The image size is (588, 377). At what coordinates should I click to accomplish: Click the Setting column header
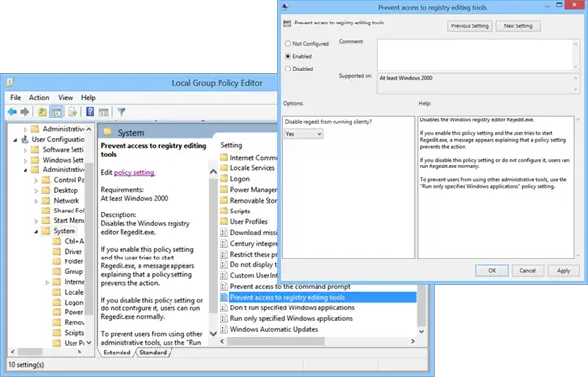231,145
